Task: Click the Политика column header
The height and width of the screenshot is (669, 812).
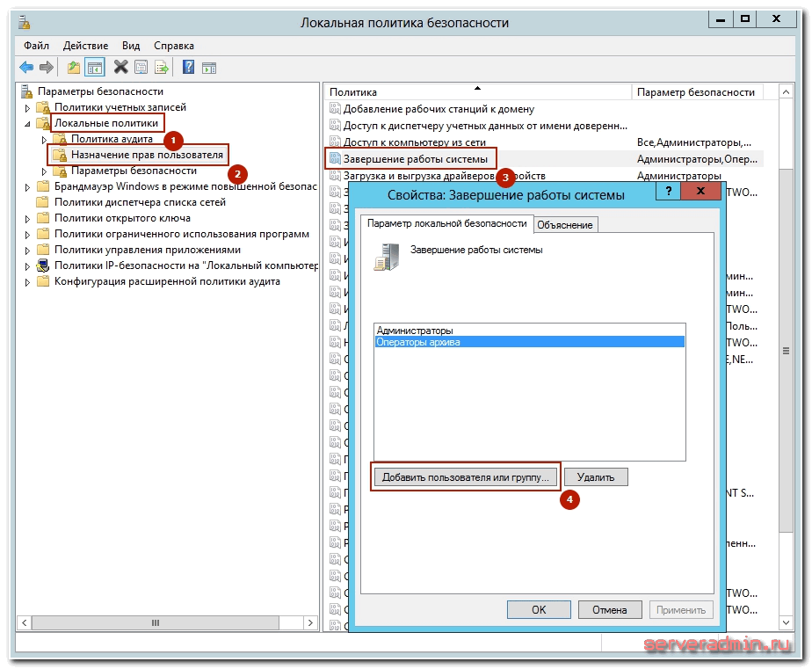Action: 353,92
